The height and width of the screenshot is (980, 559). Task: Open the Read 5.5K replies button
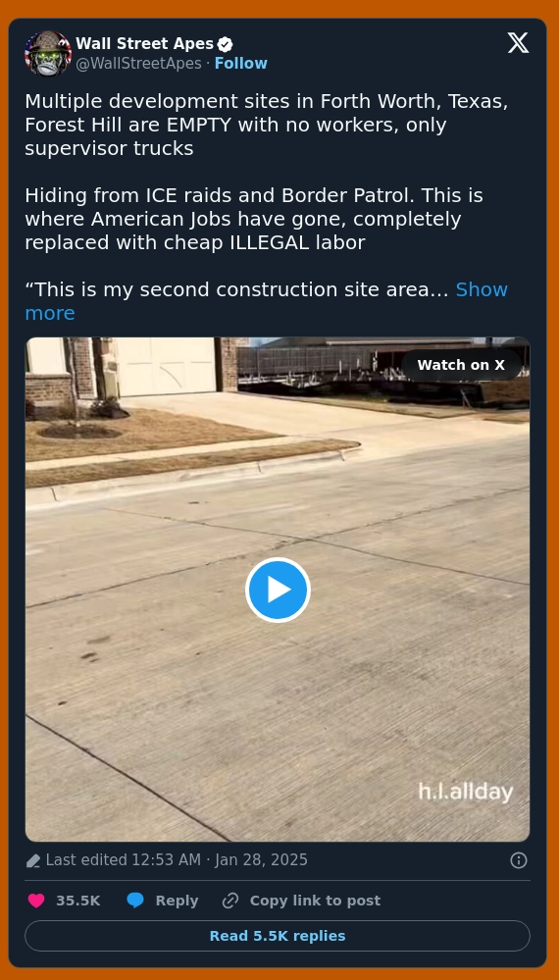pos(278,936)
